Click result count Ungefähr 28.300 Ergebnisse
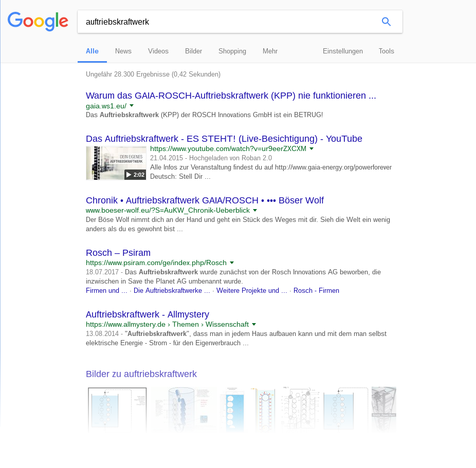 [153, 74]
